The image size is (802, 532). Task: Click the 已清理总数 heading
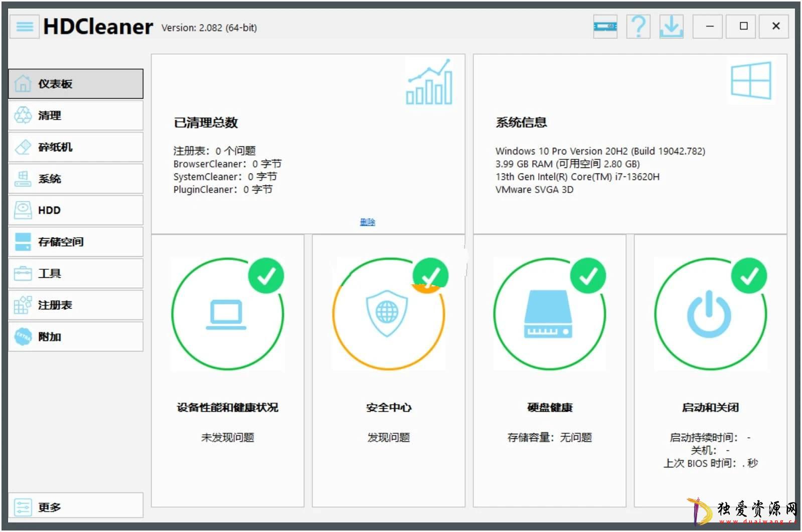[206, 122]
